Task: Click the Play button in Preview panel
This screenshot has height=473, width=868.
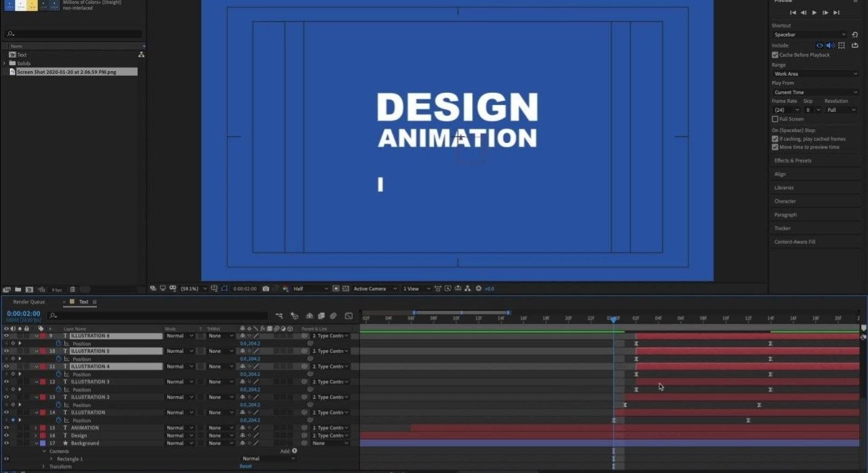Action: 814,12
